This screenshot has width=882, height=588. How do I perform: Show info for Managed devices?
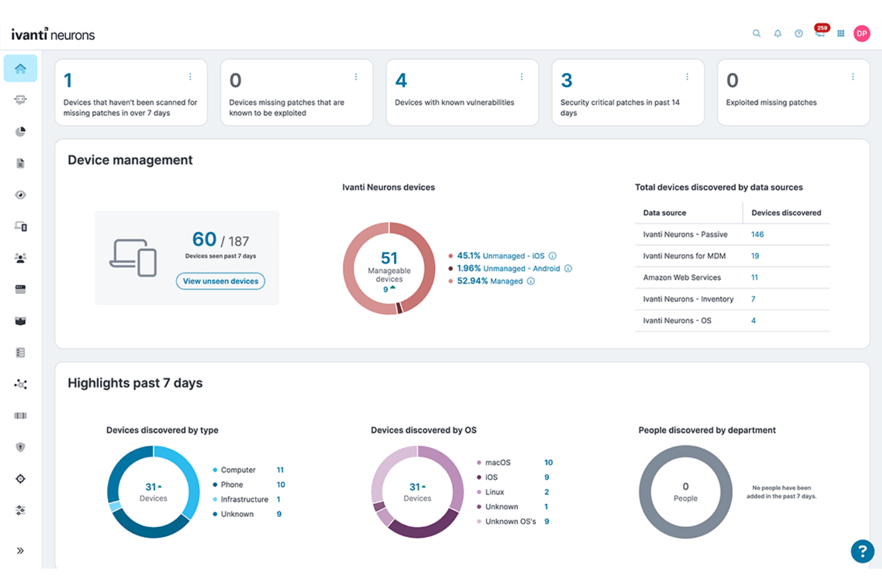[530, 281]
